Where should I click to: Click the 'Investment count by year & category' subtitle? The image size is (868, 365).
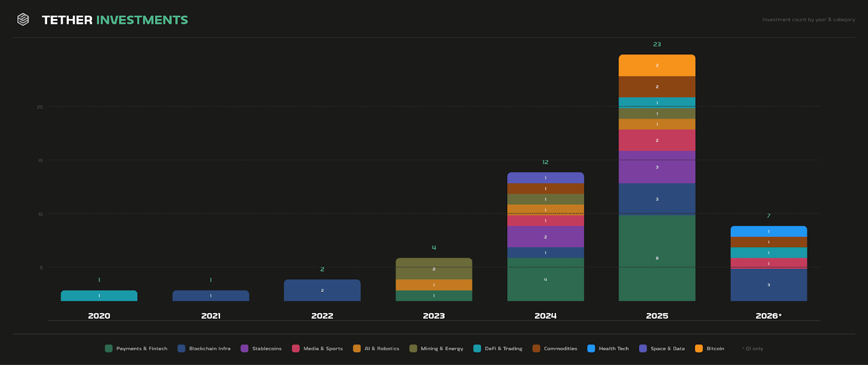tap(808, 20)
